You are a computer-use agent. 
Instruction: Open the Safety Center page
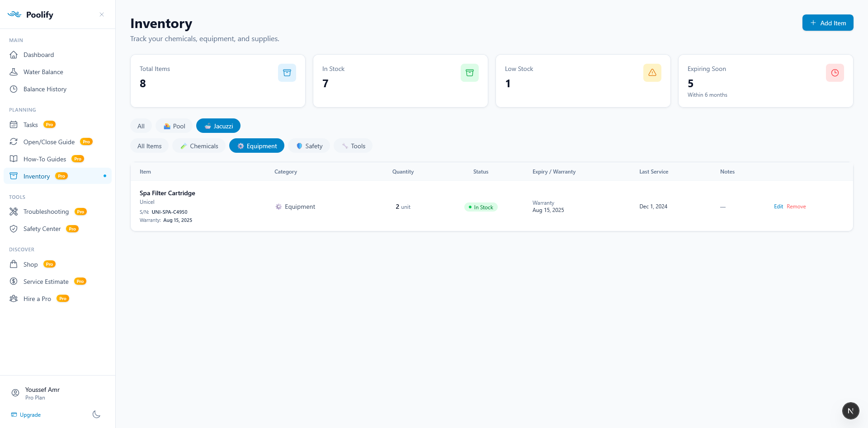57,229
